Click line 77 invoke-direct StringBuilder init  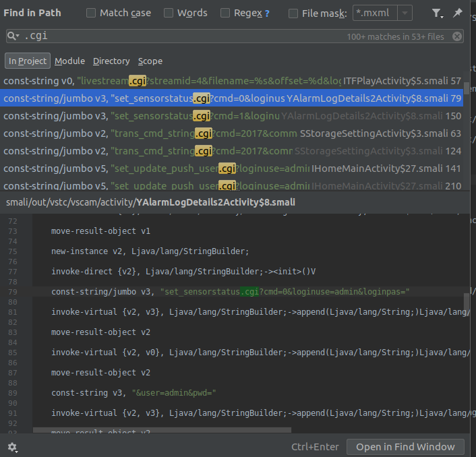tap(183, 271)
